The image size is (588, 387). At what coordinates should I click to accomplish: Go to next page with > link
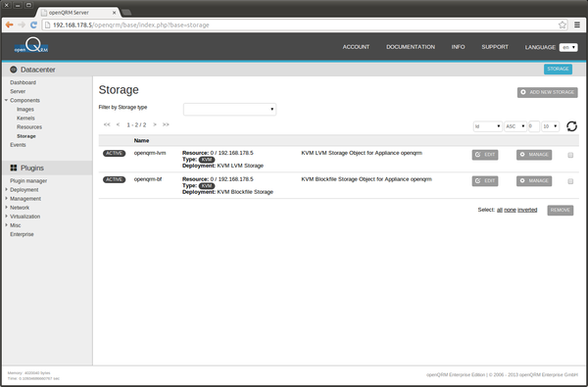(x=155, y=124)
